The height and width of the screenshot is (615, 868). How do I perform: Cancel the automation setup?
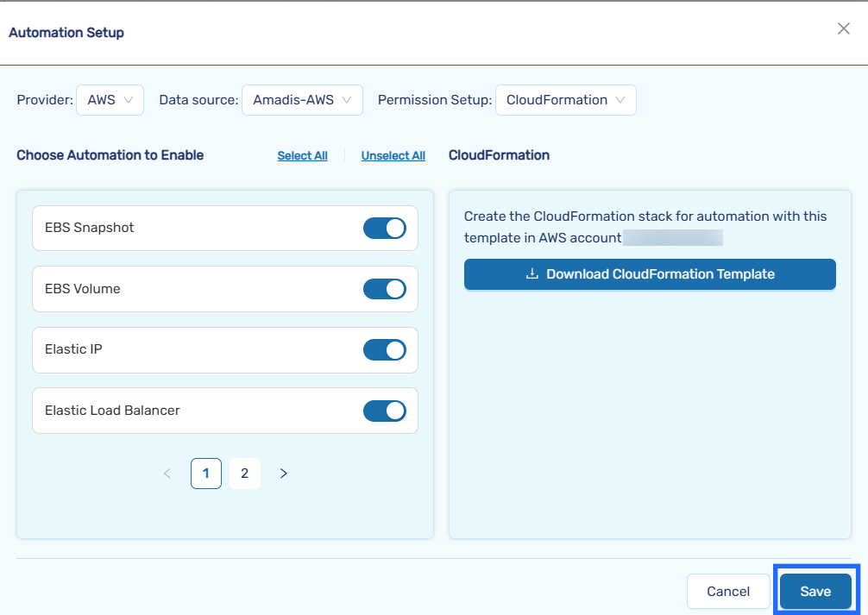[x=727, y=592]
